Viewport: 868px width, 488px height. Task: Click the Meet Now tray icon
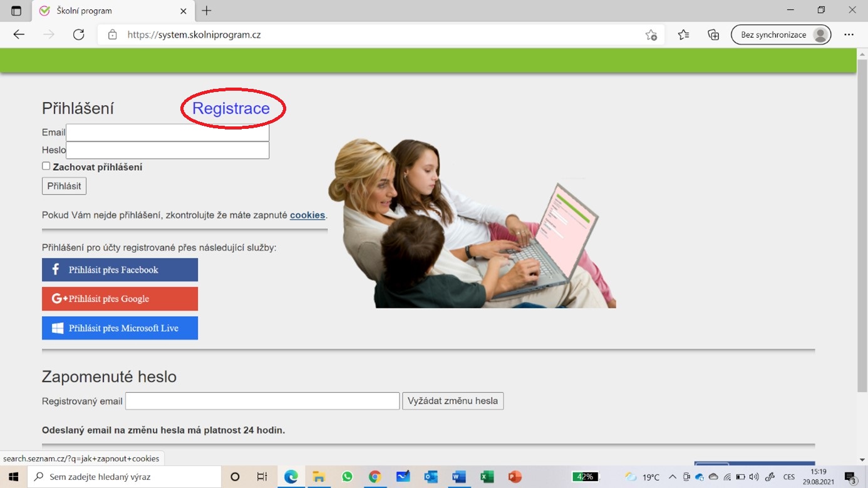pyautogui.click(x=686, y=477)
